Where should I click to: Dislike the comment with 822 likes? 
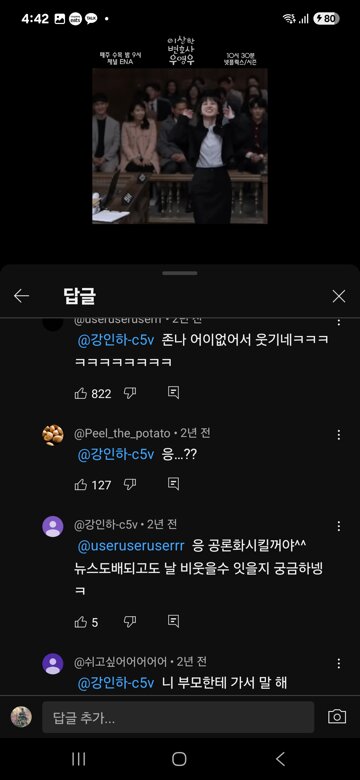click(130, 393)
